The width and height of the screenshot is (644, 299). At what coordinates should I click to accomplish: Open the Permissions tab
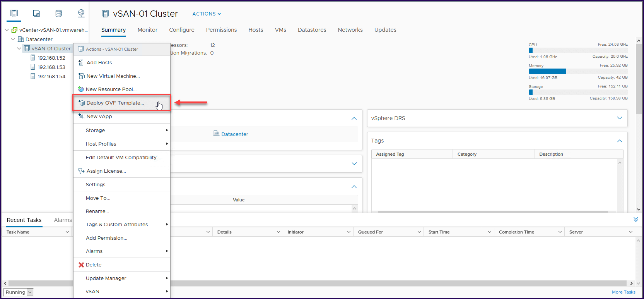pyautogui.click(x=221, y=30)
